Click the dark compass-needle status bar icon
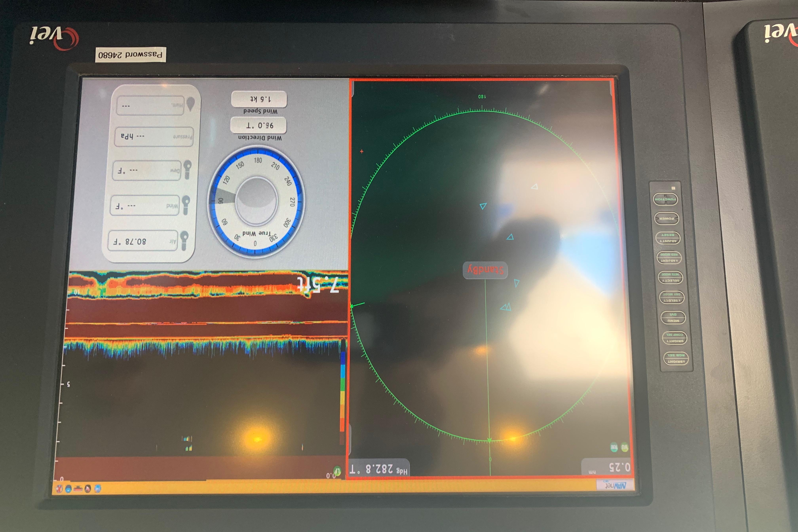Viewport: 798px width, 532px height. click(x=88, y=489)
